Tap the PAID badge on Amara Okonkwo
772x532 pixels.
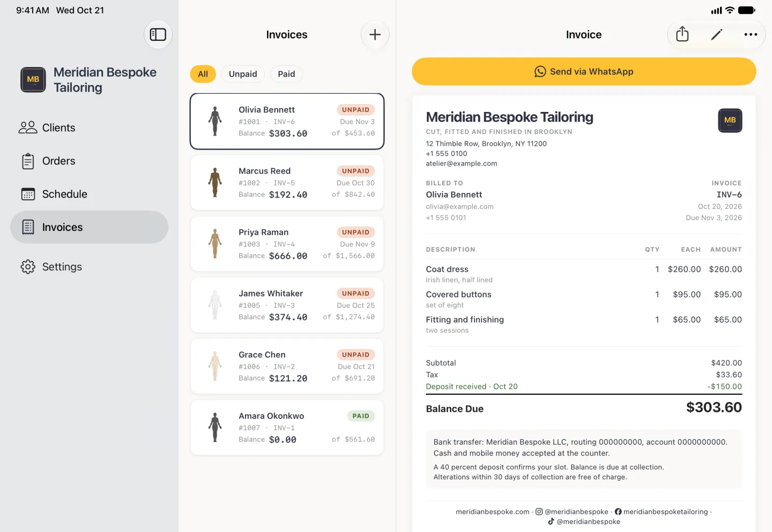pyautogui.click(x=361, y=416)
